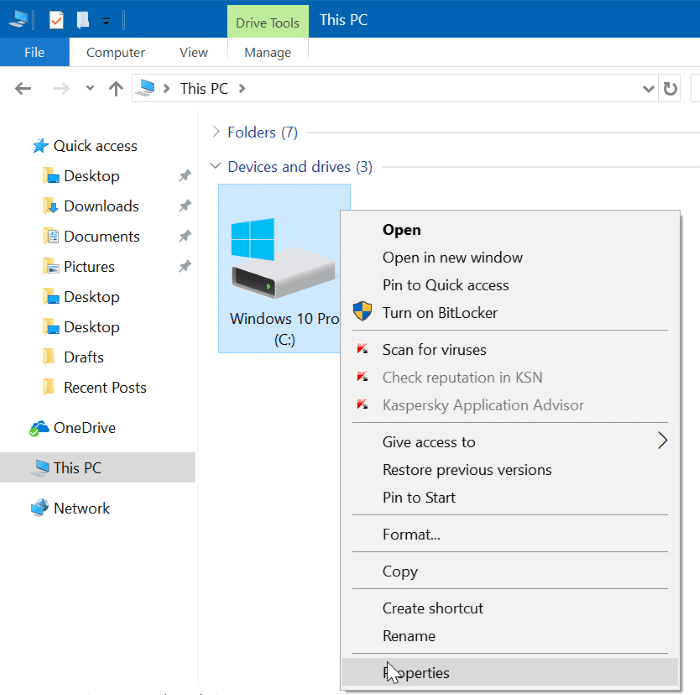Go back with the Back arrow
This screenshot has height=695, width=700.
[x=23, y=88]
